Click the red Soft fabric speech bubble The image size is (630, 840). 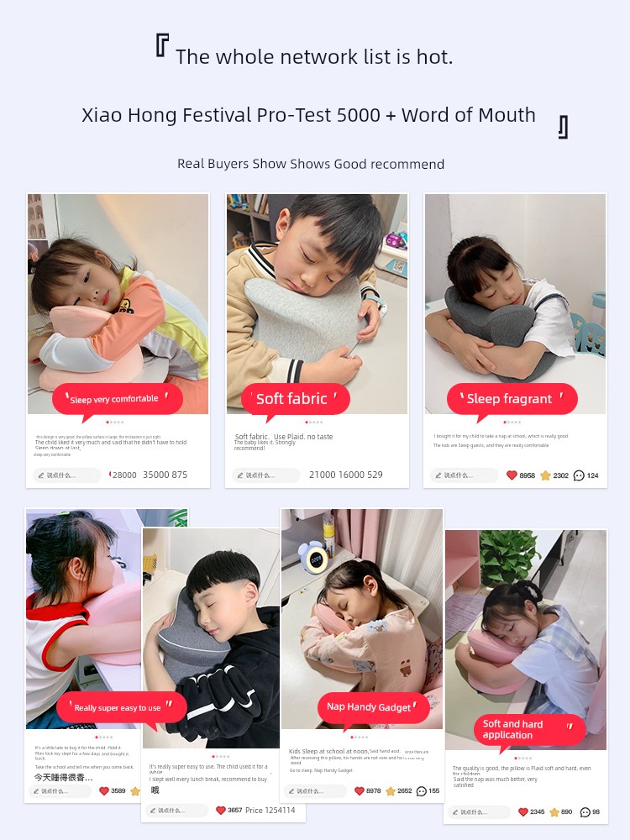point(296,399)
